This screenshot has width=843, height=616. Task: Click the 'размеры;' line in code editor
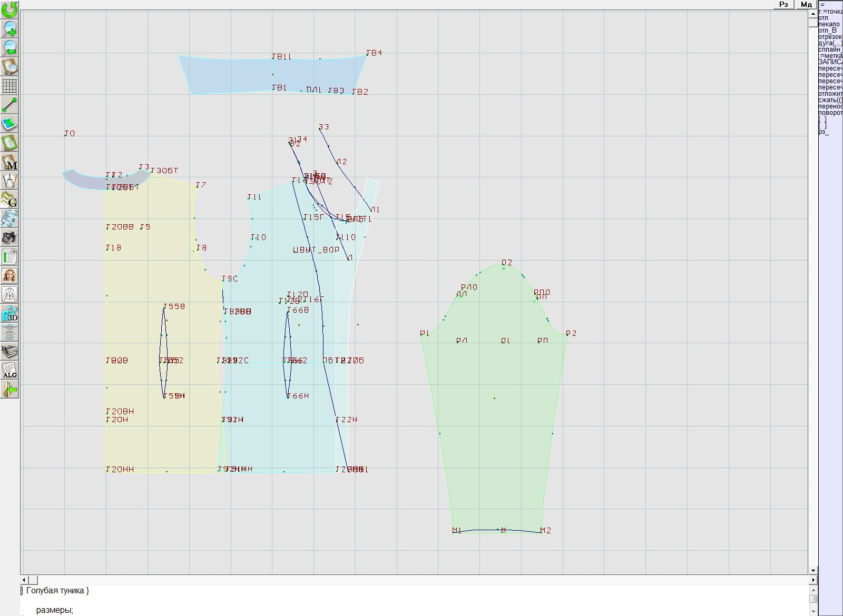(x=54, y=610)
